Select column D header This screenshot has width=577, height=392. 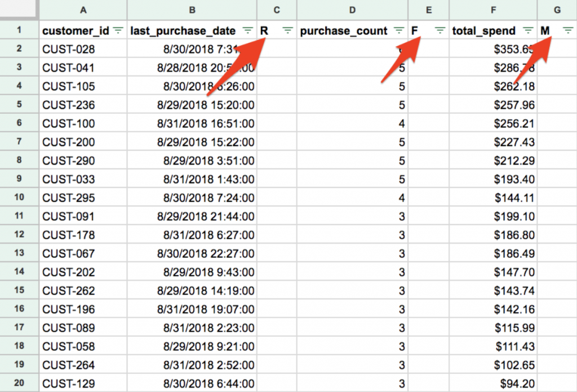(x=352, y=10)
